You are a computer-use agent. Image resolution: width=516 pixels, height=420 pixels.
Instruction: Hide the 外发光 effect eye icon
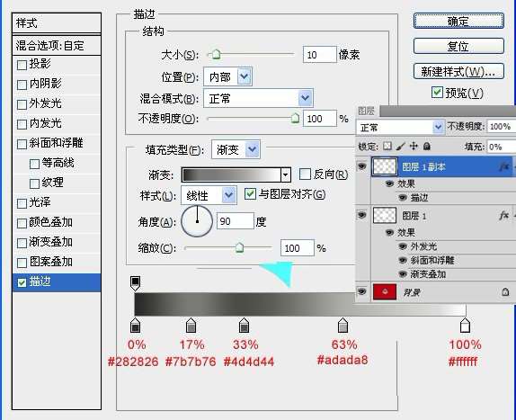[x=403, y=246]
